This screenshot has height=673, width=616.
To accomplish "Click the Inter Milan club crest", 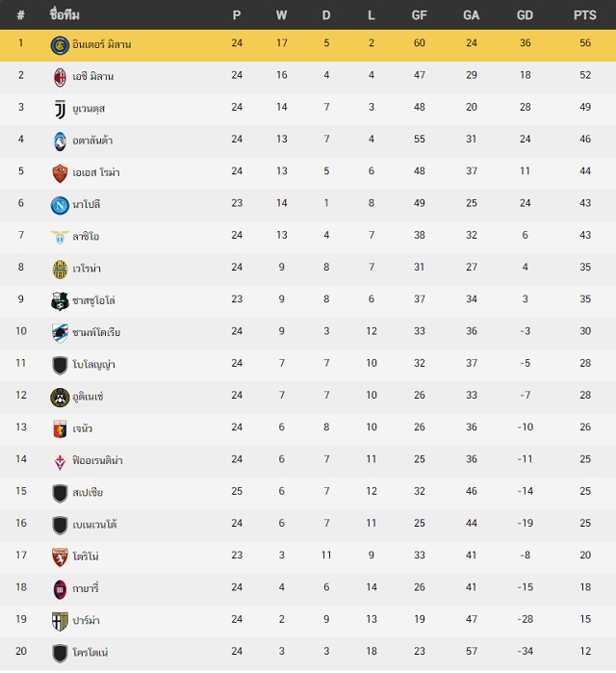I will click(60, 45).
